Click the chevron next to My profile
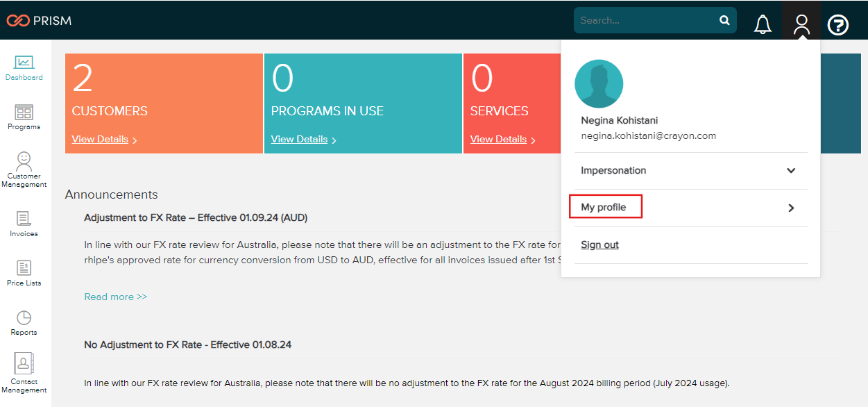The height and width of the screenshot is (407, 868). coord(790,206)
